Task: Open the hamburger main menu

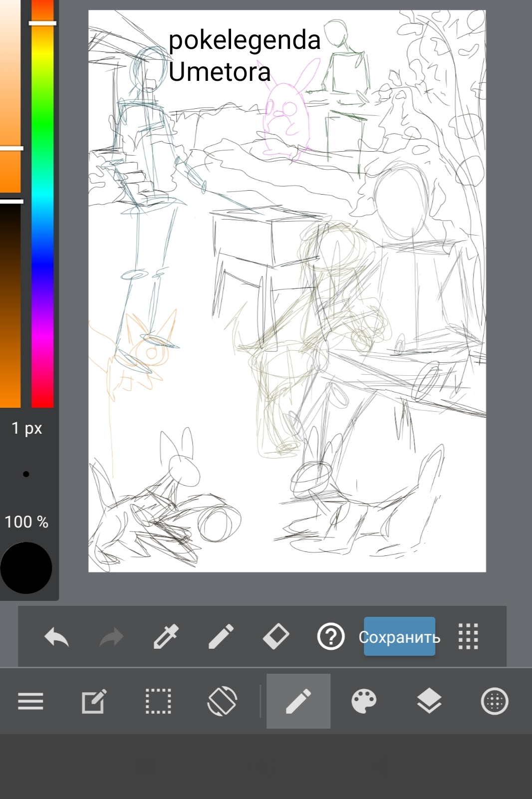Action: pyautogui.click(x=31, y=701)
